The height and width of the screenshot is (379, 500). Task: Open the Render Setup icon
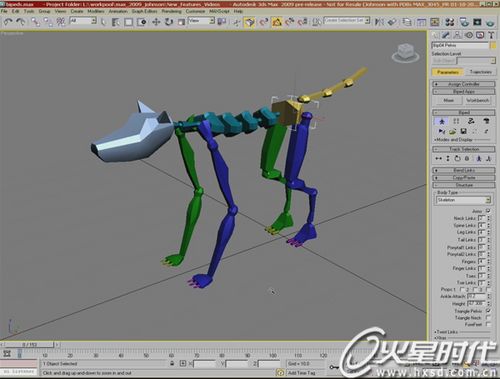(x=464, y=22)
